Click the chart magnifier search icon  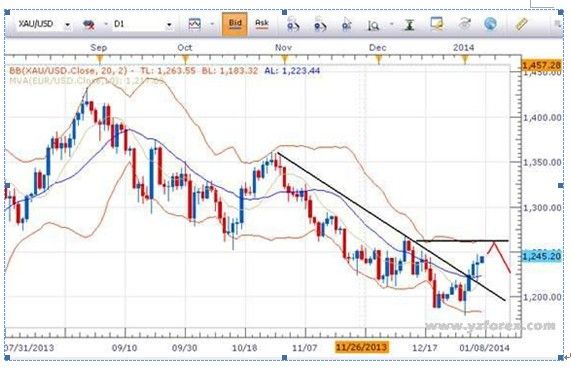[x=373, y=25]
